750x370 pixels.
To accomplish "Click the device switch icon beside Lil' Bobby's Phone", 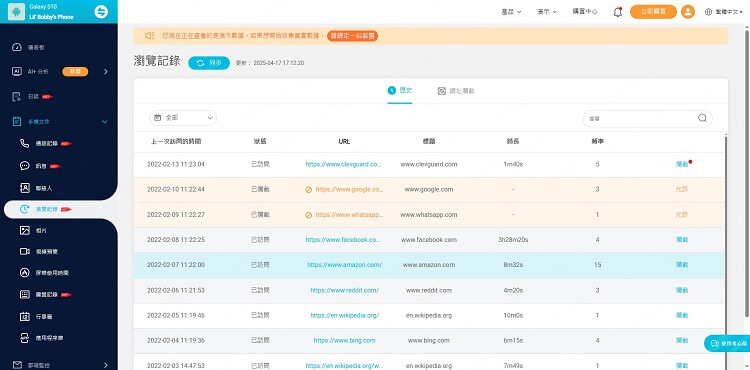I will point(101,11).
